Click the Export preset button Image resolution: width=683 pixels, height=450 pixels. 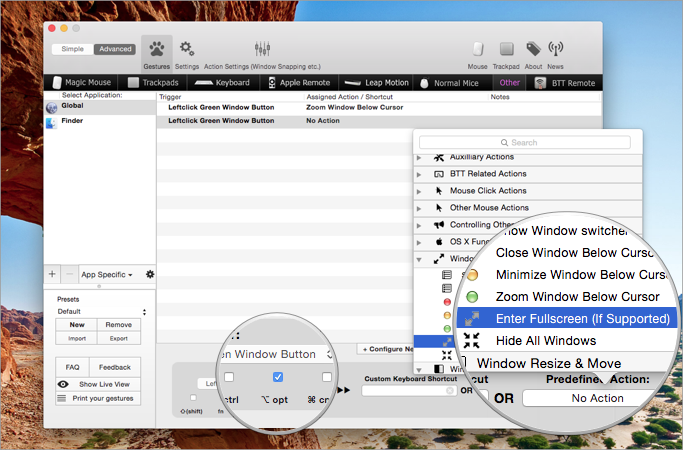click(x=118, y=338)
